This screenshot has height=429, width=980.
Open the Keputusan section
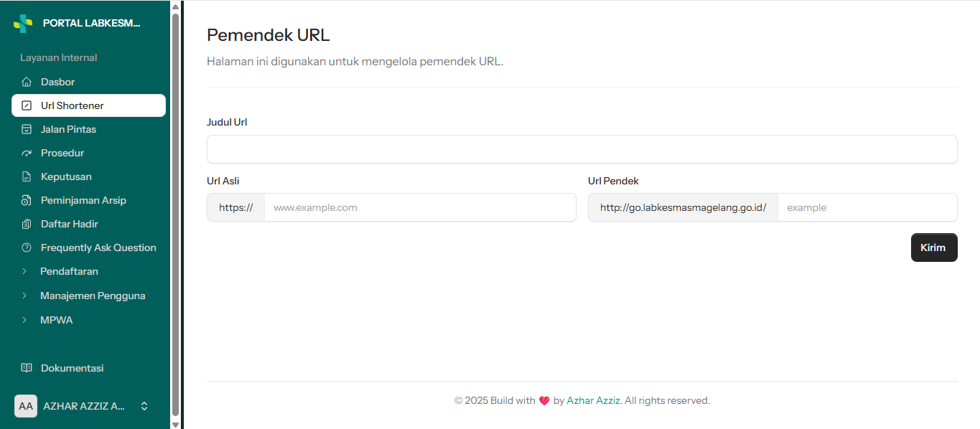click(x=88, y=176)
